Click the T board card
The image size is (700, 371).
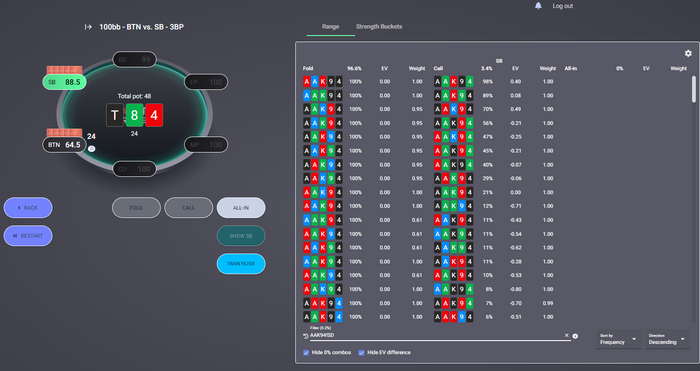click(x=115, y=115)
